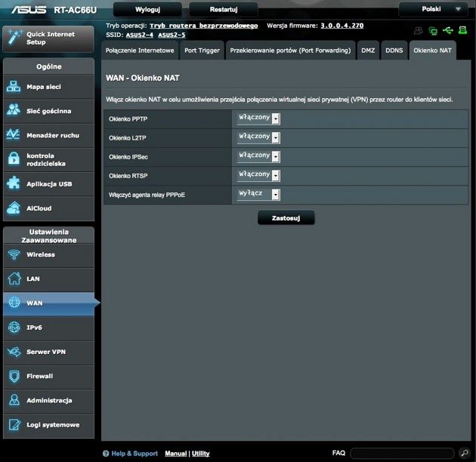Open Administracja settings
The height and width of the screenshot is (462, 476).
click(48, 401)
